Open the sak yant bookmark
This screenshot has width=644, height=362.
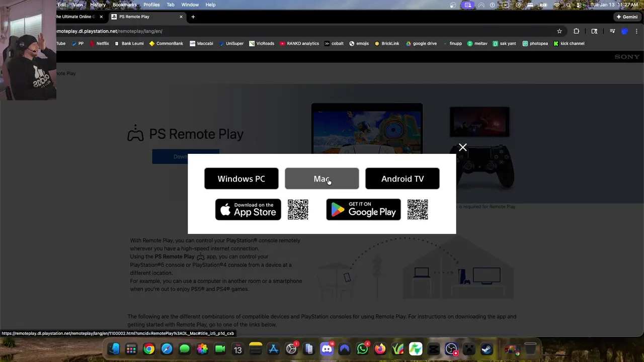click(x=505, y=44)
